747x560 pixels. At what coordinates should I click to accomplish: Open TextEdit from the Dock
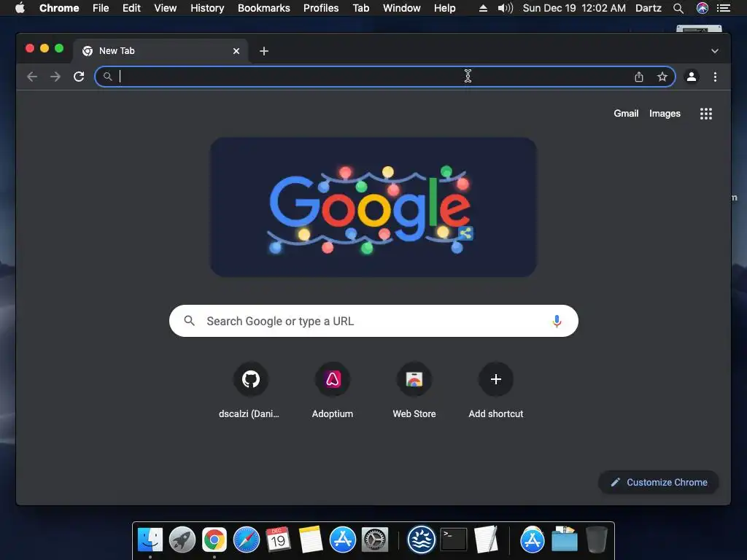click(486, 540)
